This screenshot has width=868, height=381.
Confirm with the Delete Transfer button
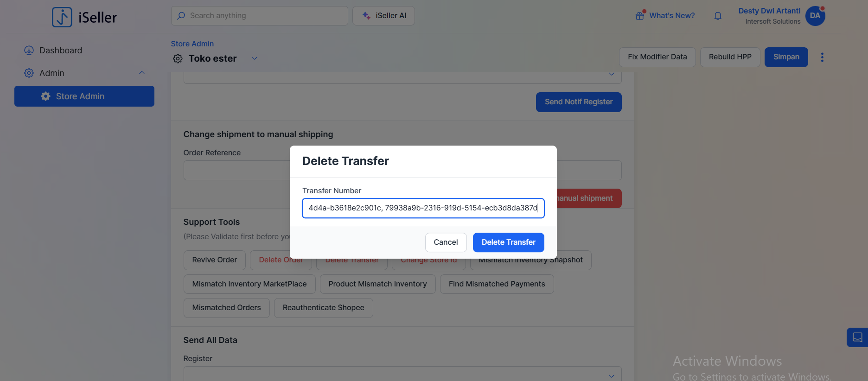click(508, 242)
